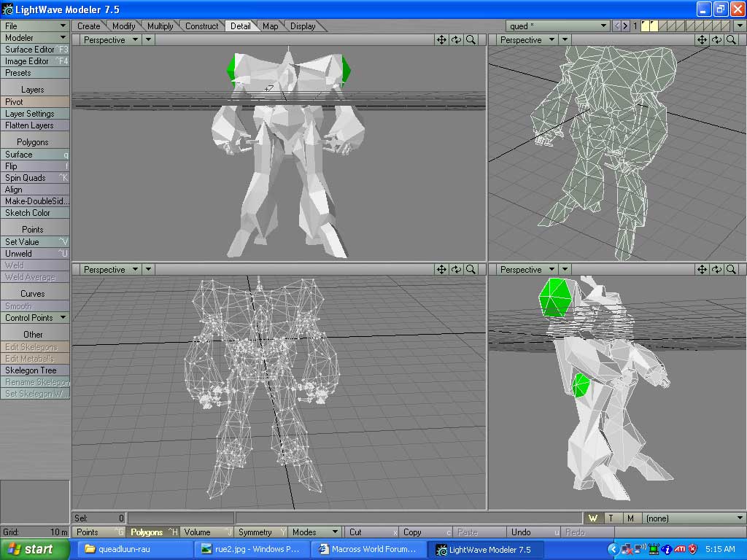Viewport: 747px width, 560px height.
Task: Click the rotate icon in the upper-left viewport
Action: tap(457, 40)
